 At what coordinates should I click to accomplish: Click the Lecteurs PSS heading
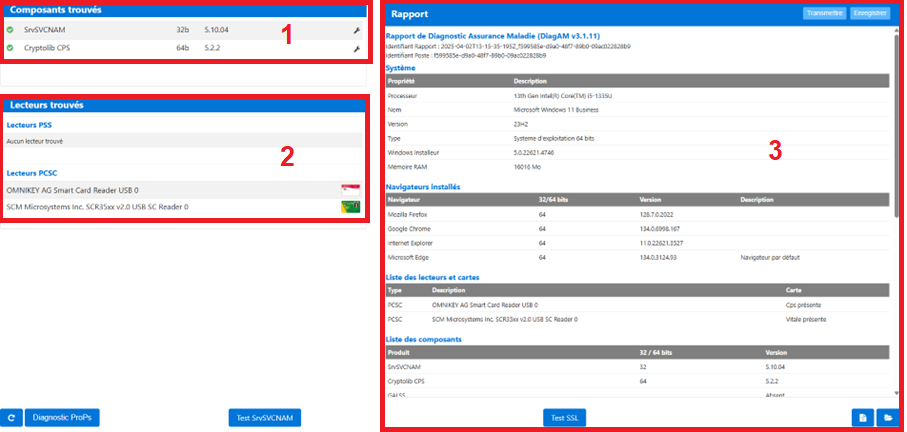tap(29, 125)
